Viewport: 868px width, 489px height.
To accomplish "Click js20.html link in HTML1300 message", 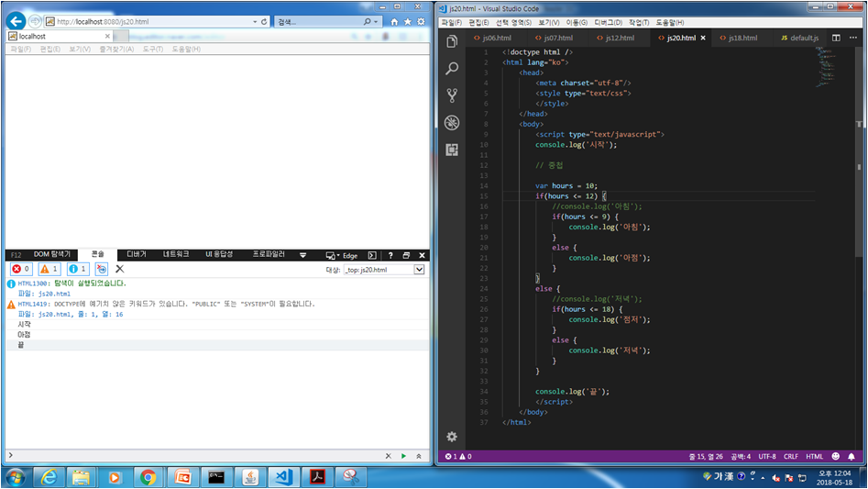I will (x=54, y=294).
